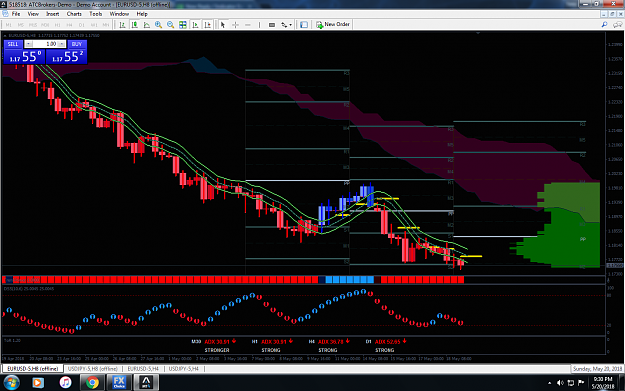Select the H4 timeframe button
625x391 pixels.
tap(69, 25)
